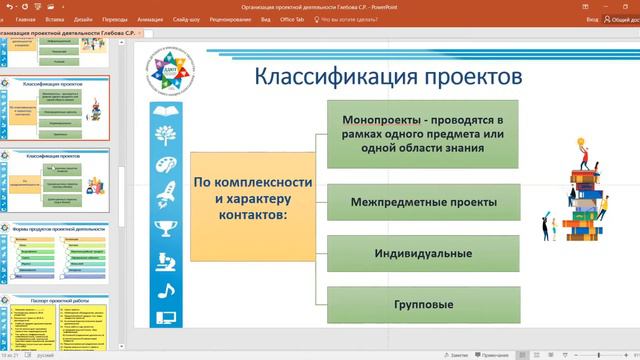The width and height of the screenshot is (640, 360).
Task: Click the русский language indicator
Action: tap(45, 356)
